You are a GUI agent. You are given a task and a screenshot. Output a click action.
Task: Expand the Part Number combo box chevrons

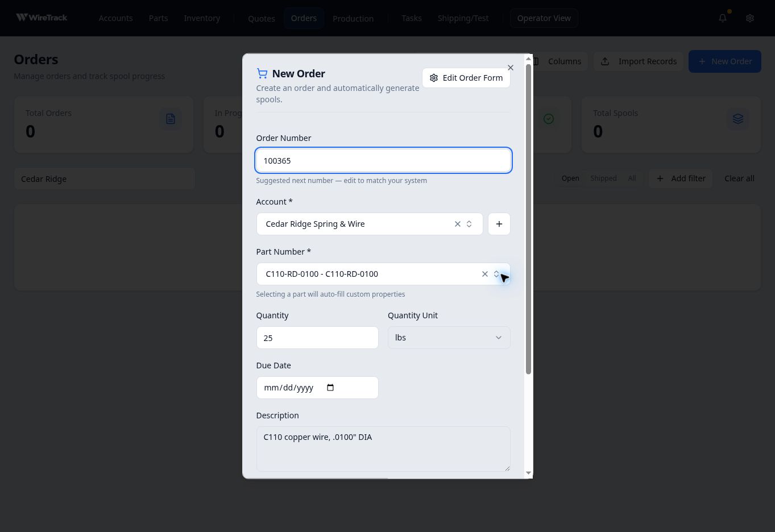[x=496, y=274]
